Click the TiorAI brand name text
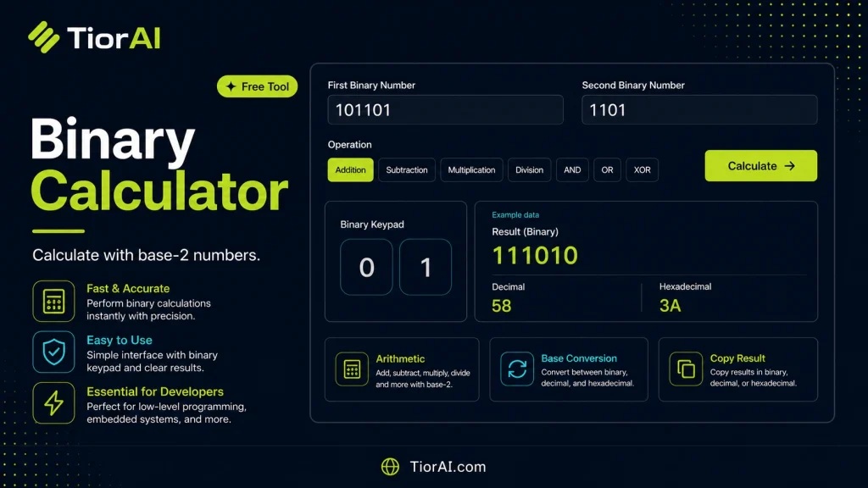 pos(114,37)
